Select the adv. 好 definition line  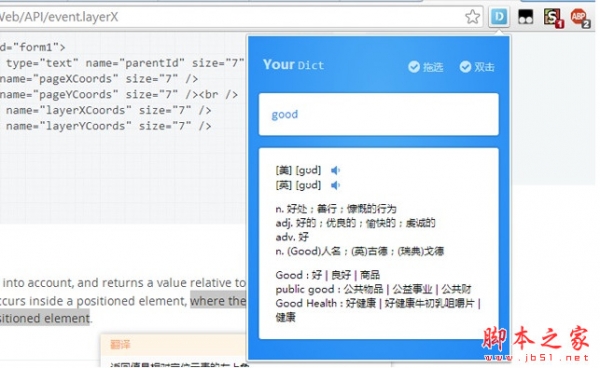pos(292,237)
